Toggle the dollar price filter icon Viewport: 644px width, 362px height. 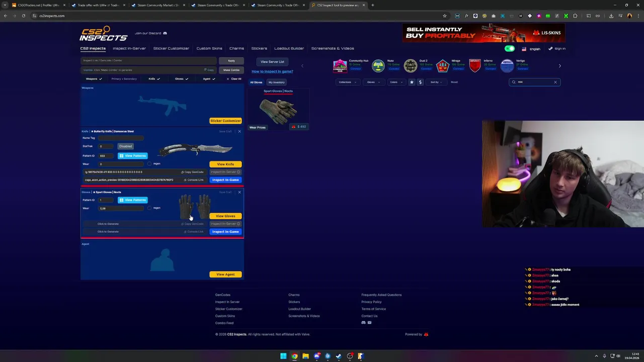point(420,82)
